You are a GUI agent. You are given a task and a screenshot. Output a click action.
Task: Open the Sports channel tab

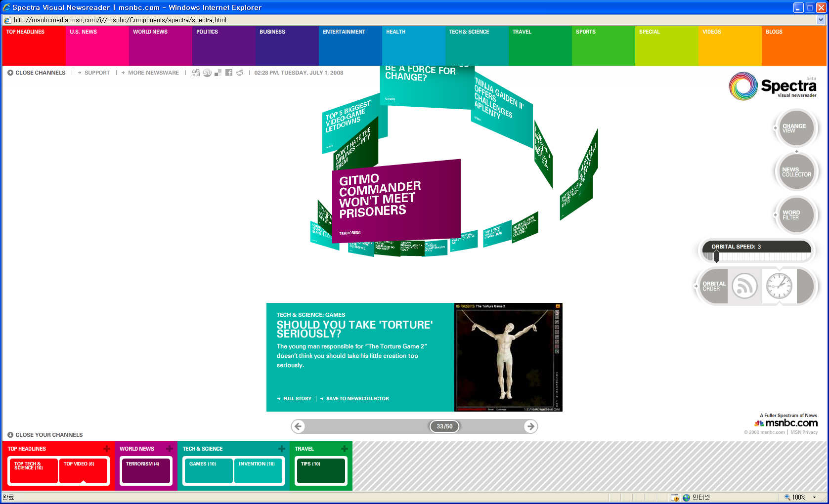click(x=604, y=45)
